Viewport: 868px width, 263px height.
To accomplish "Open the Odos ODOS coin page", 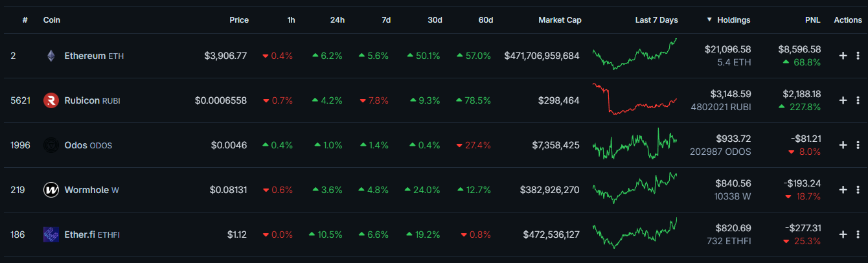I will [88, 145].
